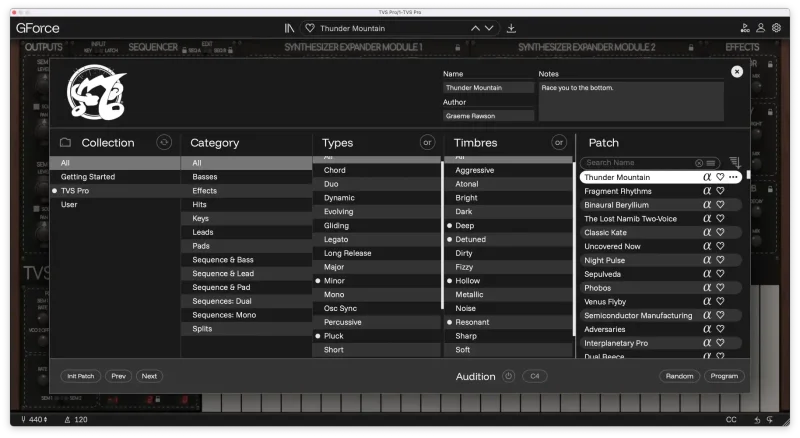Favorite the current patch in the top bar
Viewport: 800px width, 438px height.
pyautogui.click(x=310, y=28)
